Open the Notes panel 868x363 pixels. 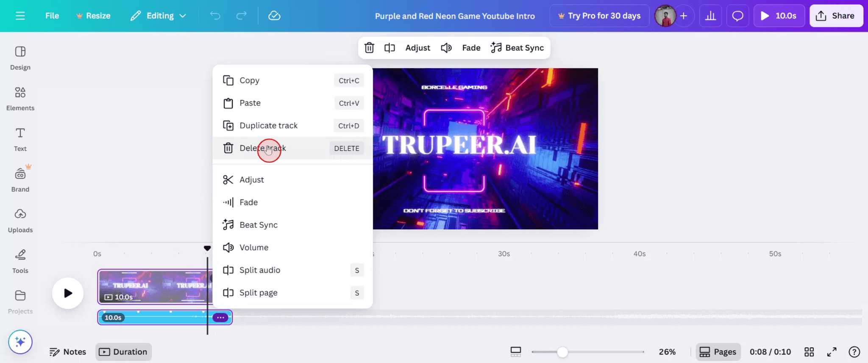(68, 352)
